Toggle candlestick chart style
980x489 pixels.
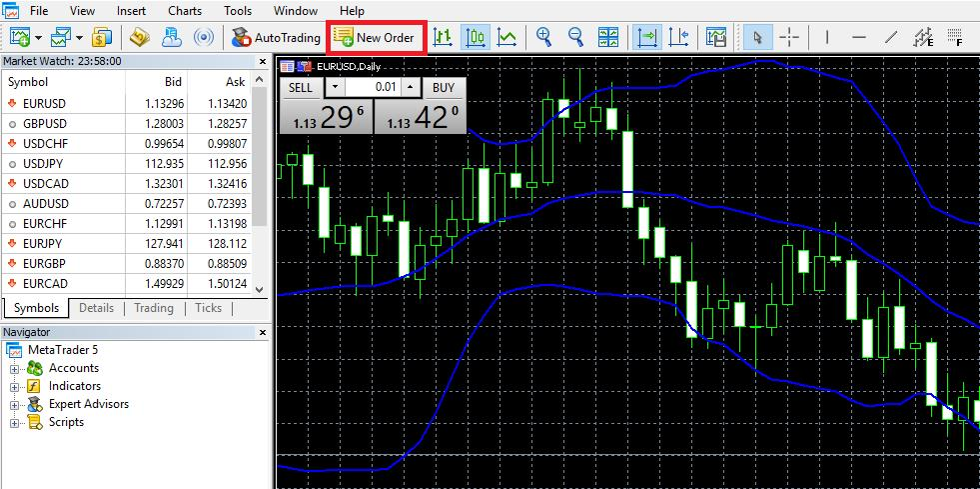[476, 38]
